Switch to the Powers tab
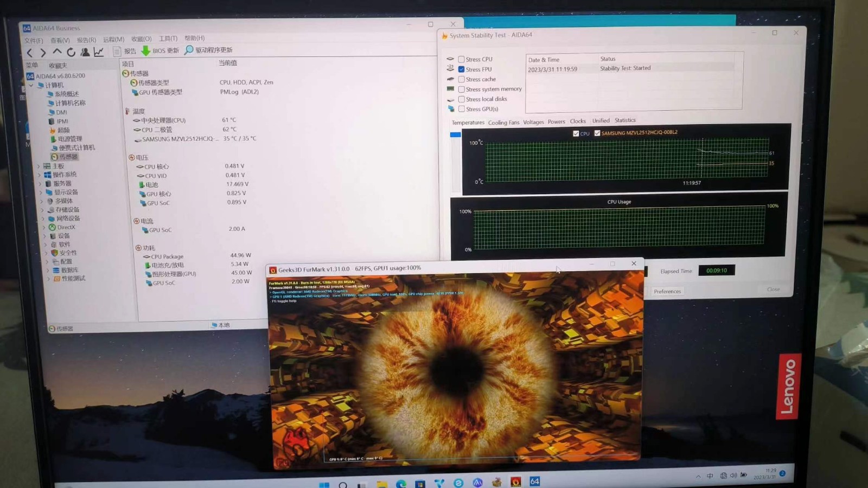This screenshot has width=868, height=488. point(556,121)
